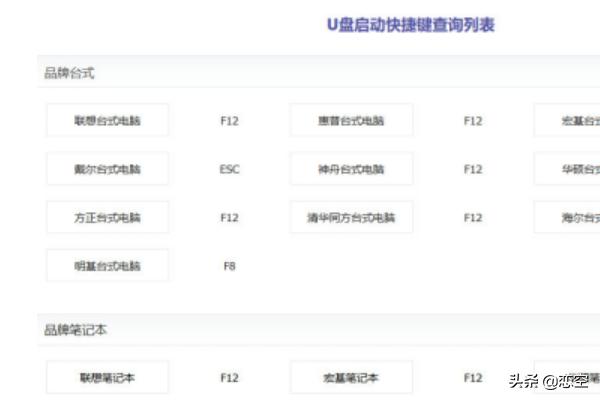
Task: Click the U盘启动快捷键查询列表 title
Action: [x=411, y=25]
